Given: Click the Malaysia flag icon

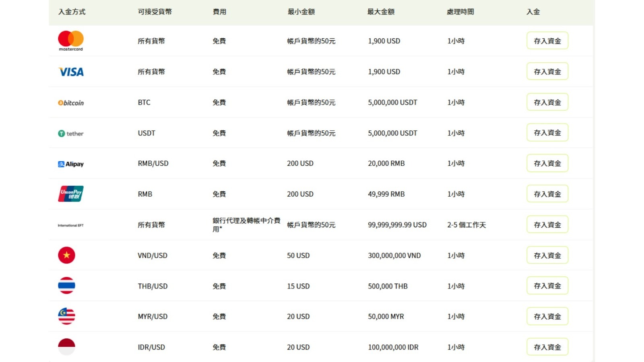Looking at the screenshot, I should [66, 316].
